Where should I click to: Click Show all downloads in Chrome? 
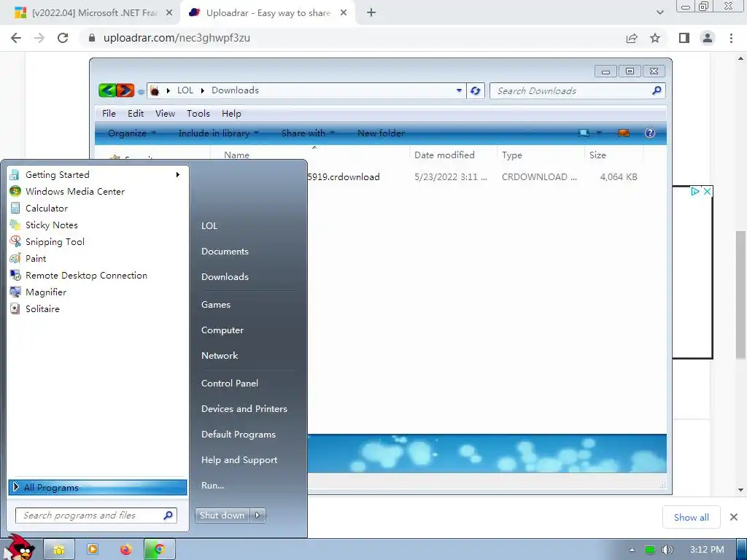(692, 517)
